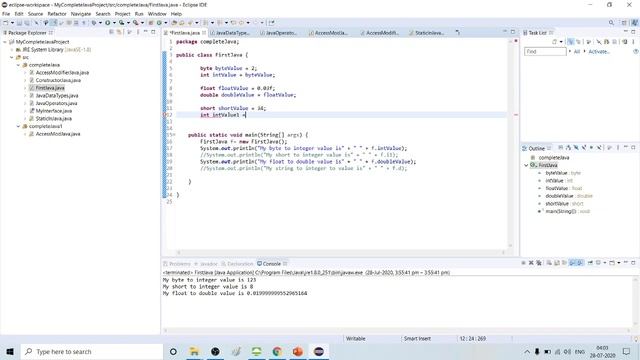
Task: Click New Task icon in the Task List
Action: point(555,42)
